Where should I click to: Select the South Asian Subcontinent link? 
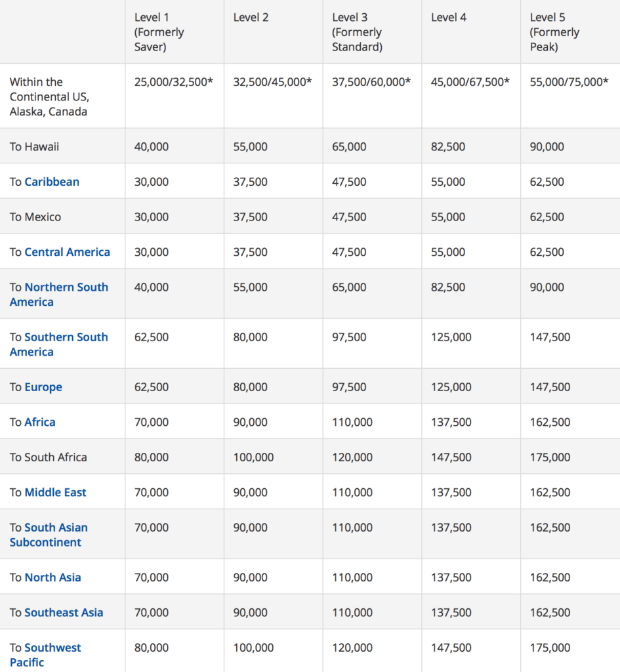pyautogui.click(x=49, y=534)
